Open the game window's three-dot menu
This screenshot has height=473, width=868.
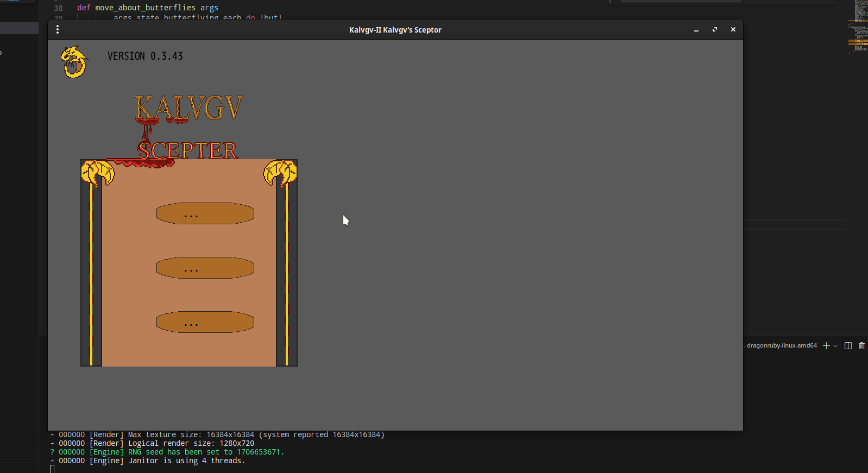[58, 30]
